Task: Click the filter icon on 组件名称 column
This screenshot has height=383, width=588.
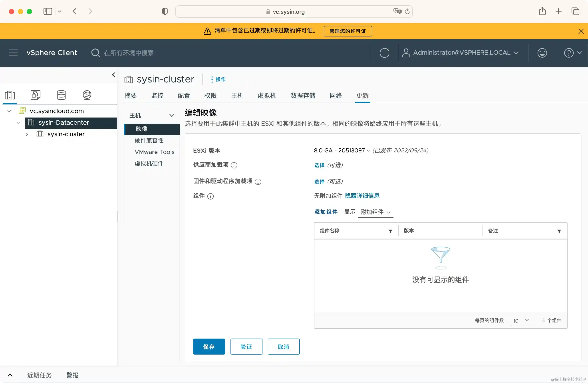Action: pos(390,231)
